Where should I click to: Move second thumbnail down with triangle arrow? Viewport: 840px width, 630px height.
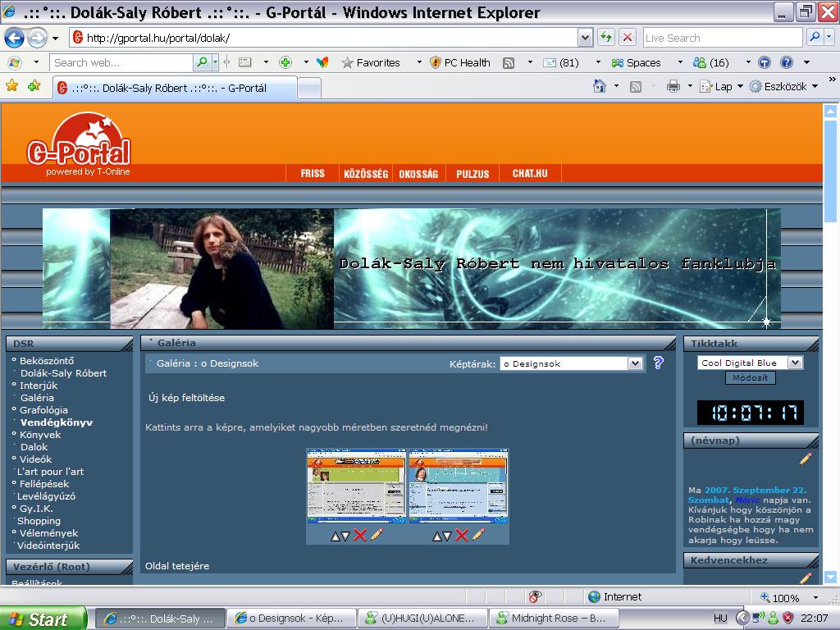pos(447,536)
